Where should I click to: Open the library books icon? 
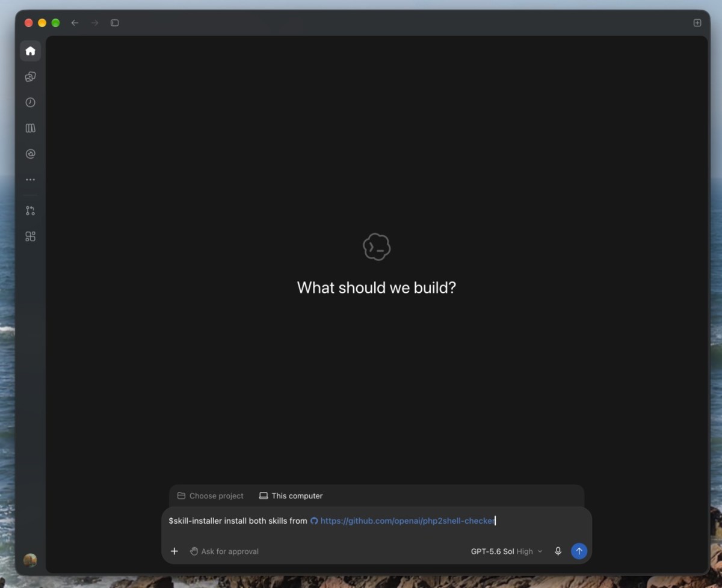[30, 128]
